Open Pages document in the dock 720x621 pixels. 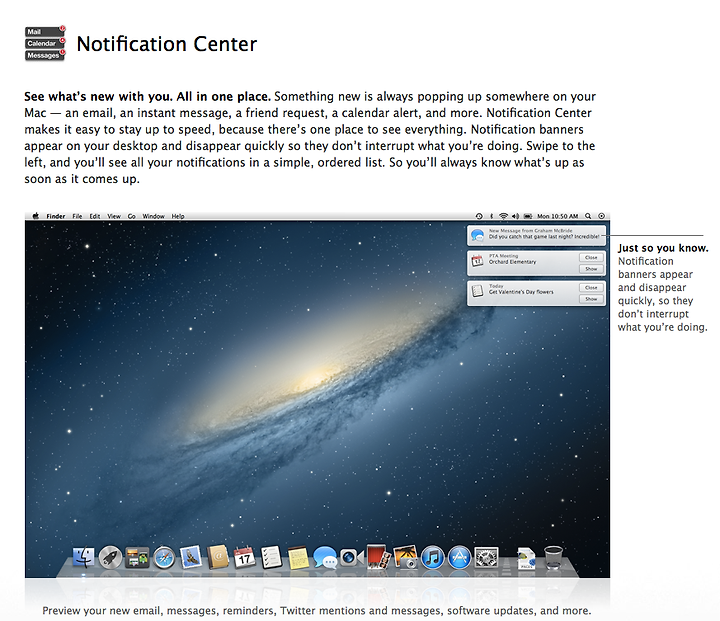526,558
